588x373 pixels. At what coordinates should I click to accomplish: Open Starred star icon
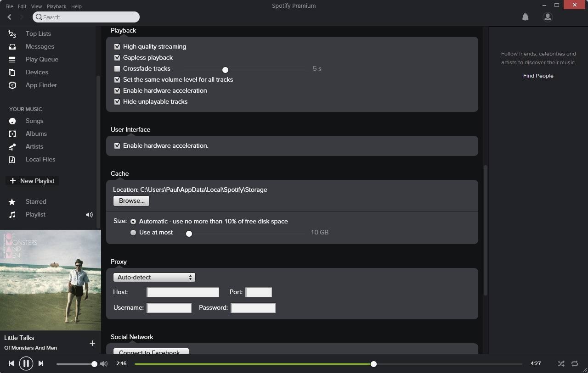point(12,202)
